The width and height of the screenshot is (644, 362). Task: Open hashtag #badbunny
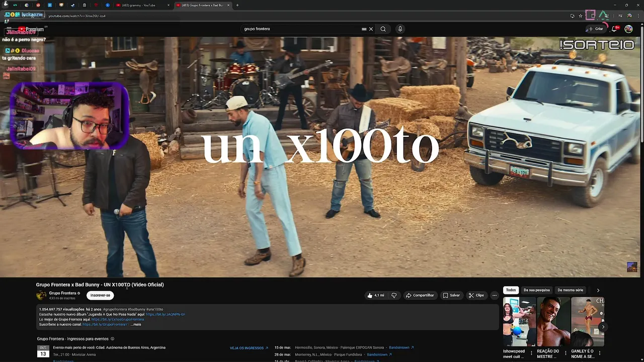[136, 309]
